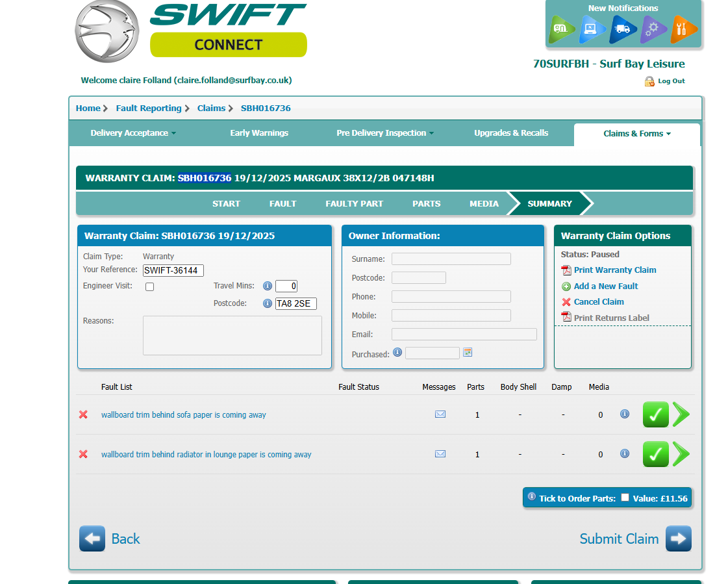728x584 pixels.
Task: Click green tick on sofa trim fault row
Action: pyautogui.click(x=655, y=414)
